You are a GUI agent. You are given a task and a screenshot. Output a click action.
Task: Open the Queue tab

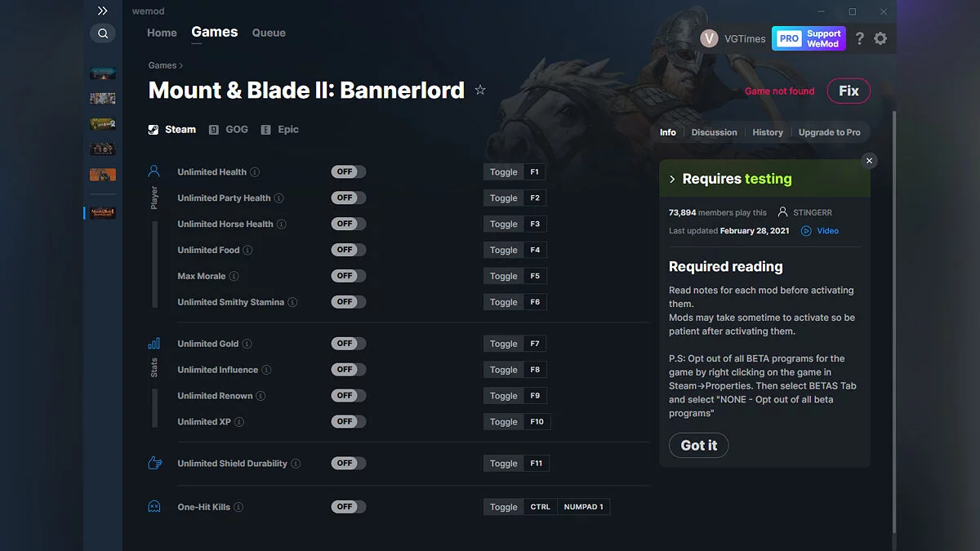(x=269, y=33)
